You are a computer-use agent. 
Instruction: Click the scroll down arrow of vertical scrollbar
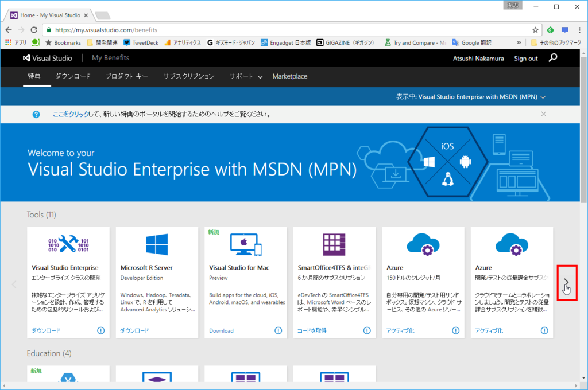pyautogui.click(x=584, y=377)
